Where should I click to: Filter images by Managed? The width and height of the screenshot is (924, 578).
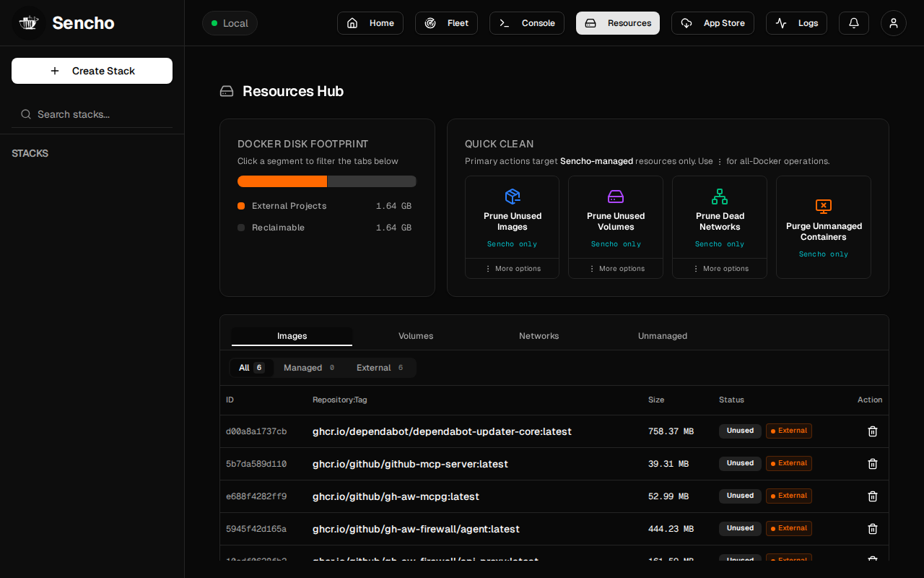(x=310, y=368)
